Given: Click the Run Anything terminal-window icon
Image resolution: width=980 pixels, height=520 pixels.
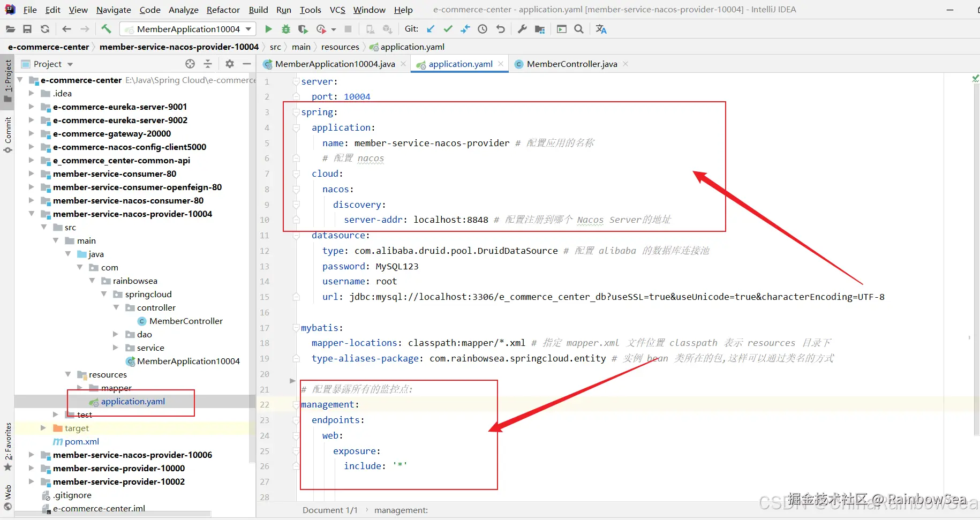Looking at the screenshot, I should [x=562, y=29].
